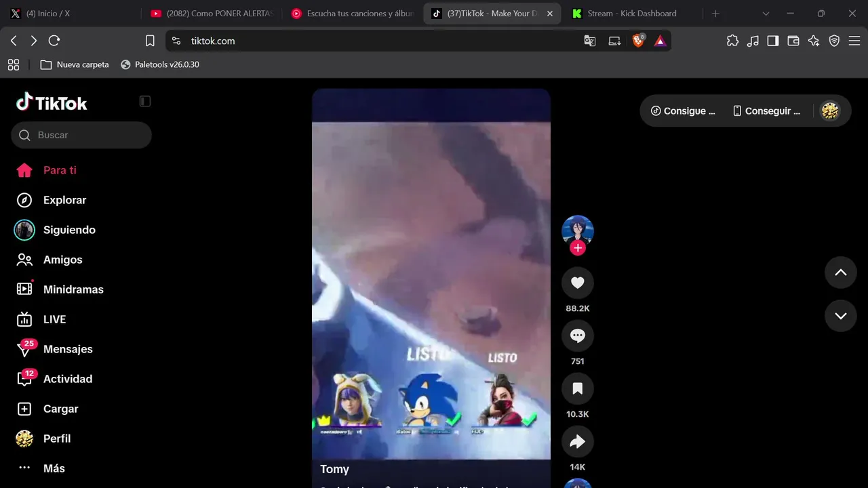The height and width of the screenshot is (488, 868).
Task: Open the video creator's avatar
Action: [x=578, y=231]
